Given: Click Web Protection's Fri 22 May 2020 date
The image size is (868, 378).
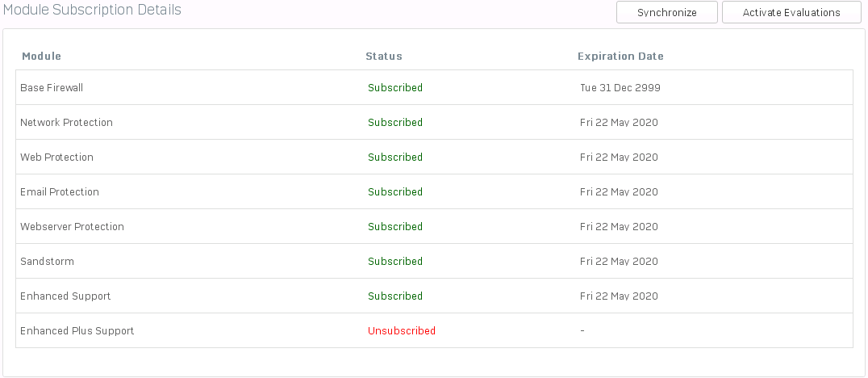Looking at the screenshot, I should 619,157.
